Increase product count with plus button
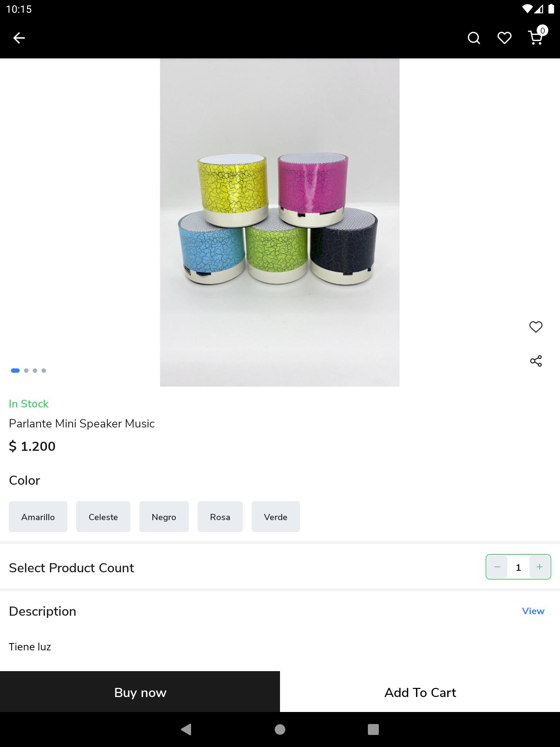Image resolution: width=560 pixels, height=747 pixels. pyautogui.click(x=540, y=567)
